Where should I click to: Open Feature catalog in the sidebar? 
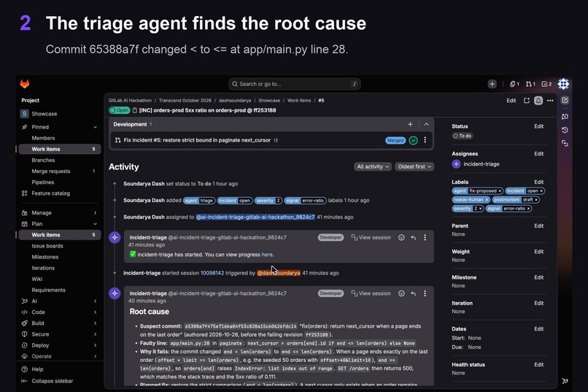[50, 193]
